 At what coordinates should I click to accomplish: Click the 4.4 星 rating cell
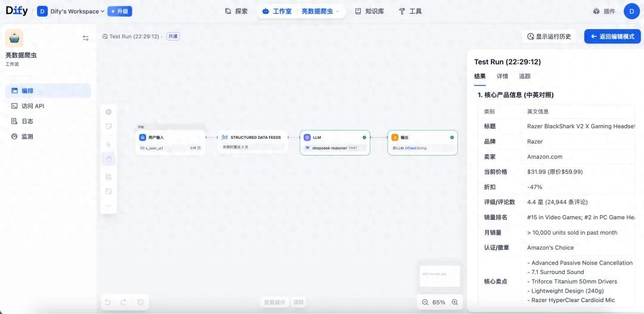coord(558,202)
